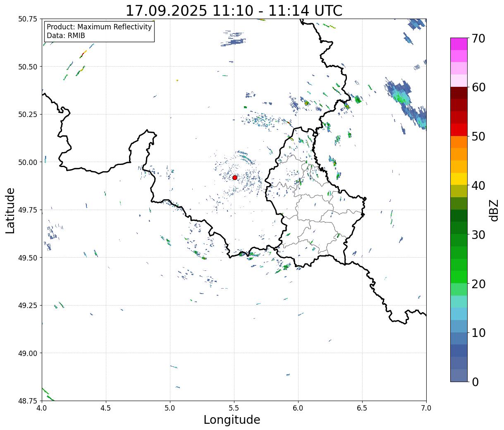Click the latitude tick label 50.50

(x=28, y=67)
